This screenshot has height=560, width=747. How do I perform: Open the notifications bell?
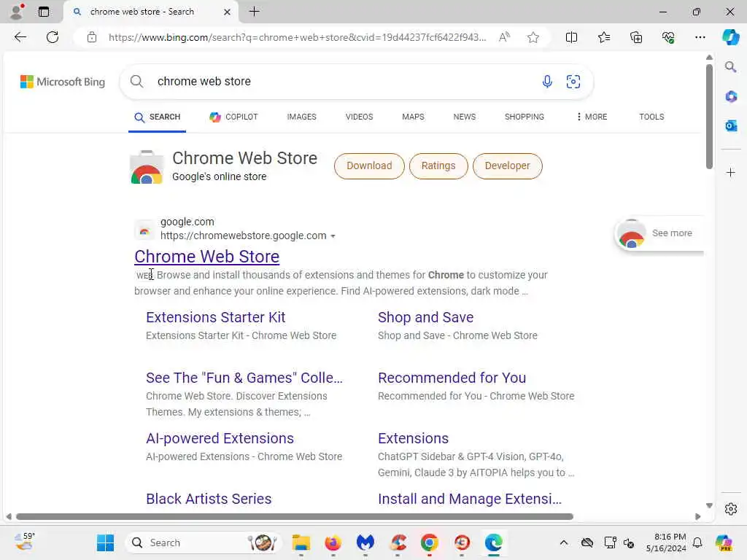697,542
